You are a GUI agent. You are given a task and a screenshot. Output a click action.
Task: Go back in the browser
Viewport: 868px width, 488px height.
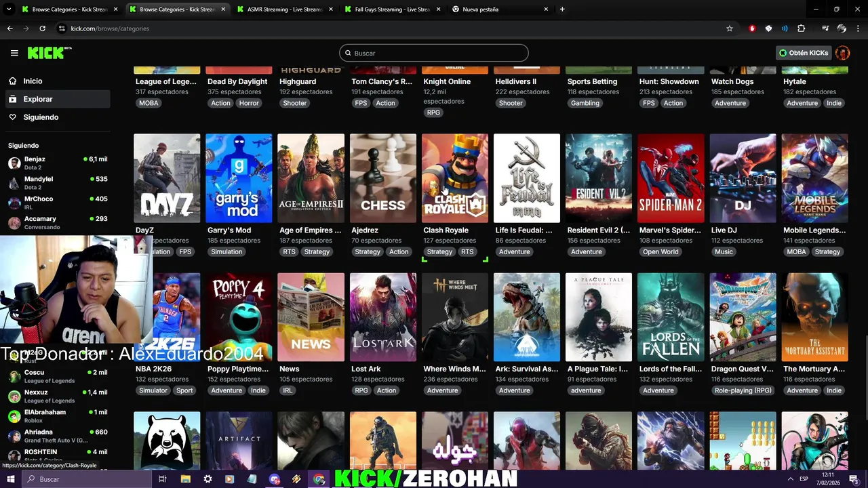[9, 28]
